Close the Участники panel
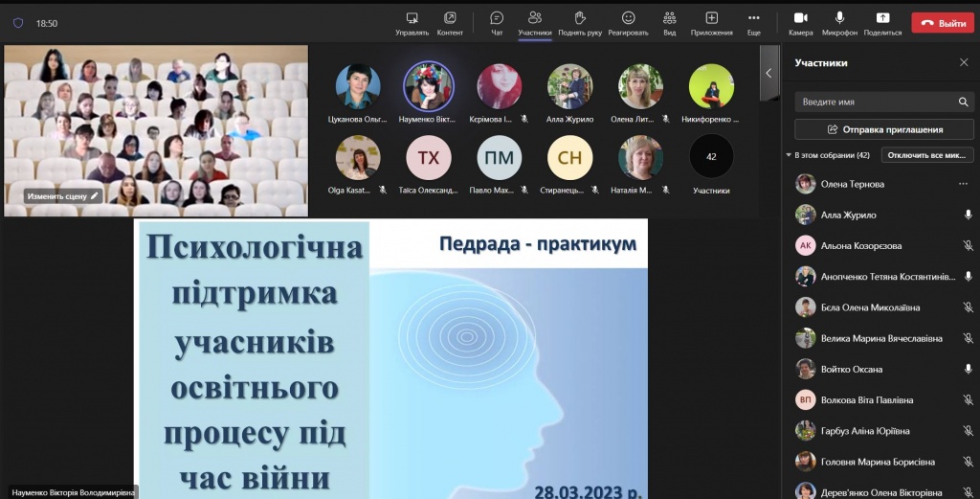Viewport: 980px width, 499px height. (964, 62)
